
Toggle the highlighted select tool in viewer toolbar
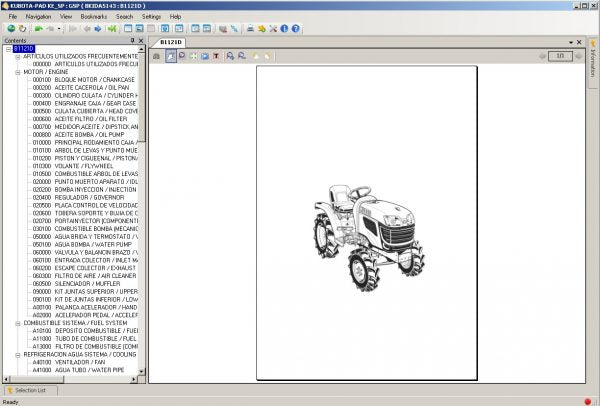pyautogui.click(x=170, y=57)
